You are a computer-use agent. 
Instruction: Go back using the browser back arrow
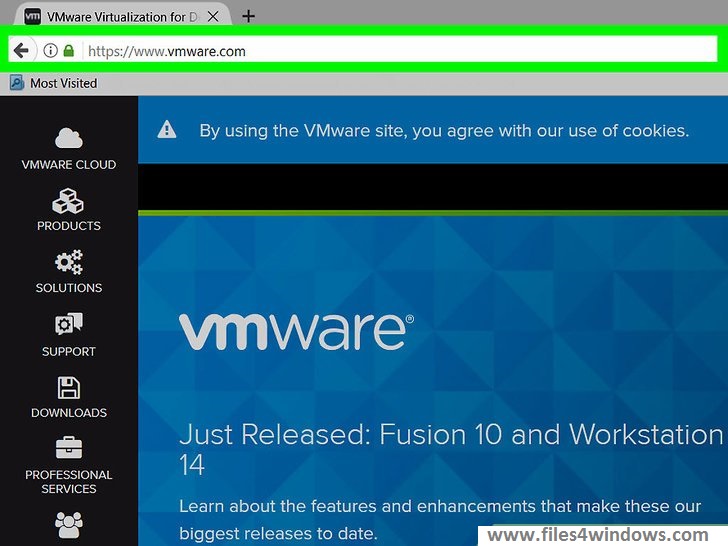click(21, 50)
